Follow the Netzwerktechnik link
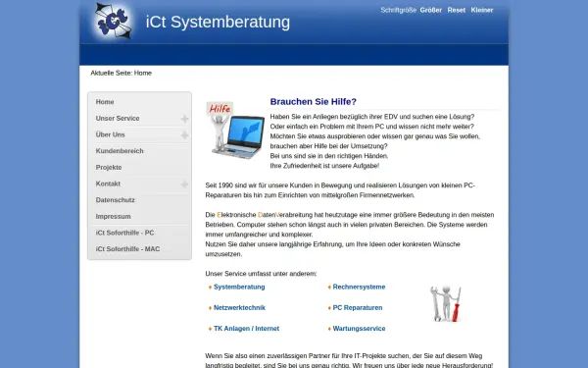 tap(240, 307)
